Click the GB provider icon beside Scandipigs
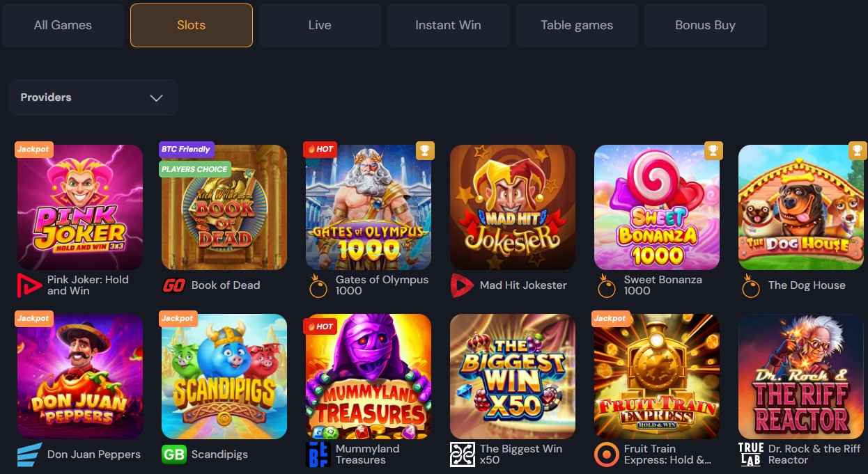Image resolution: width=868 pixels, height=474 pixels. [173, 455]
